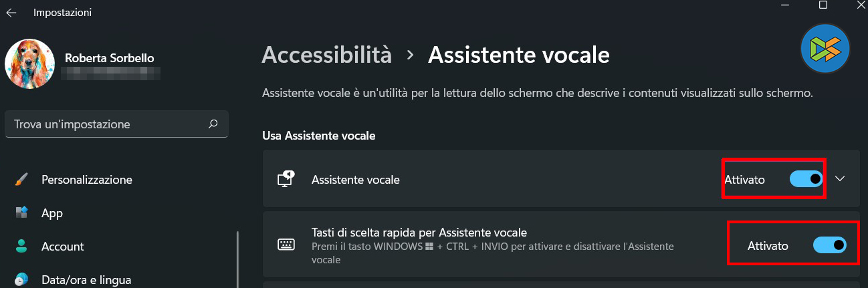Click the Assistente vocale screen-reader icon
The height and width of the screenshot is (288, 868).
[286, 179]
